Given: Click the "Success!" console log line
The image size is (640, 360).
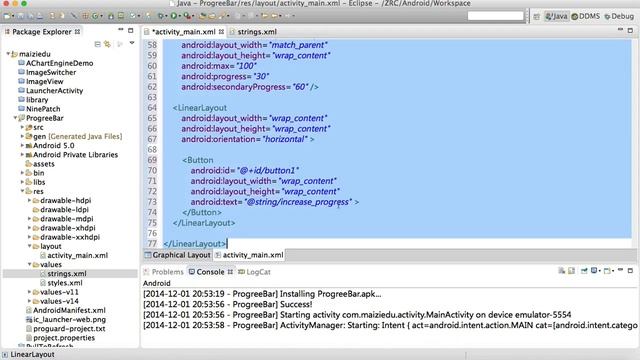Looking at the screenshot, I should coord(227,304).
